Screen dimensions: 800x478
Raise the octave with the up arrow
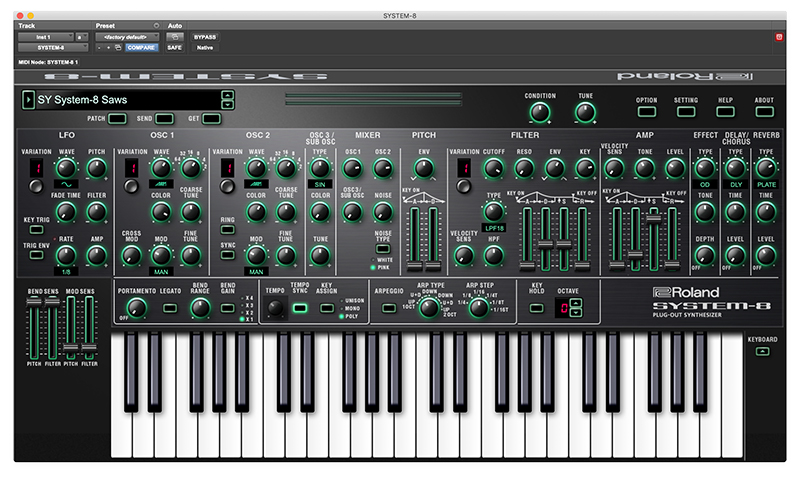click(576, 303)
